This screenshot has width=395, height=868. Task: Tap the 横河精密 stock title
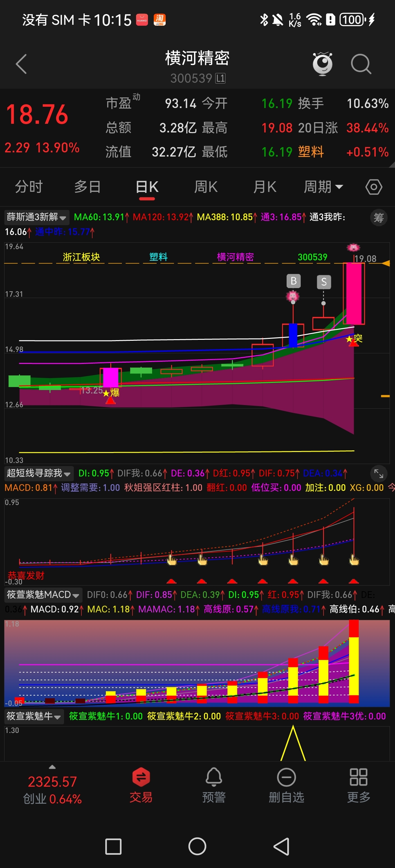coord(197,58)
